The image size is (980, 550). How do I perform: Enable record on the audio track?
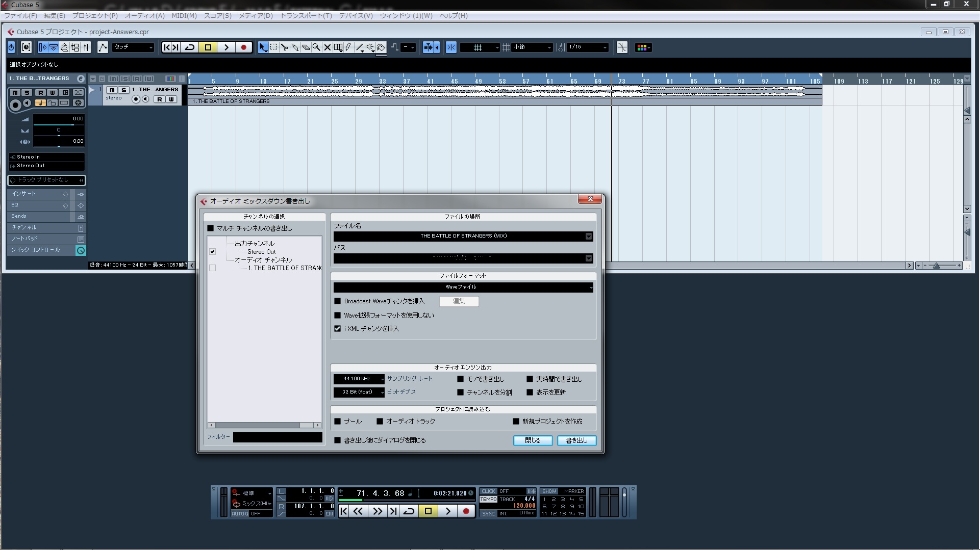click(136, 99)
